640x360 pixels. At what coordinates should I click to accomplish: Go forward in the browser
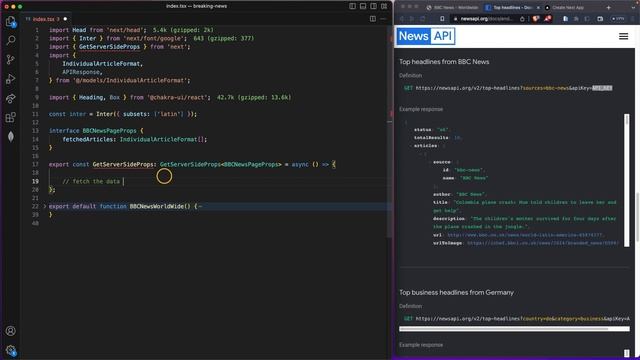411,19
